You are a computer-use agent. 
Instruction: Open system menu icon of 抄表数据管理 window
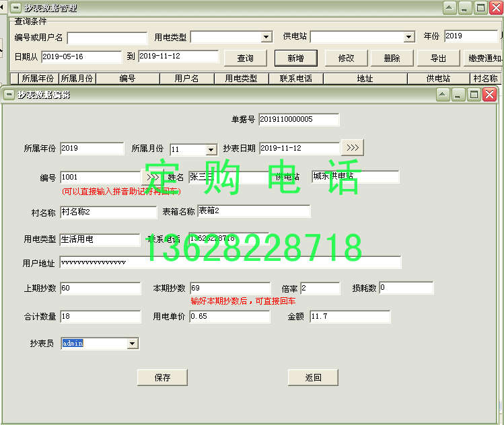point(16,7)
